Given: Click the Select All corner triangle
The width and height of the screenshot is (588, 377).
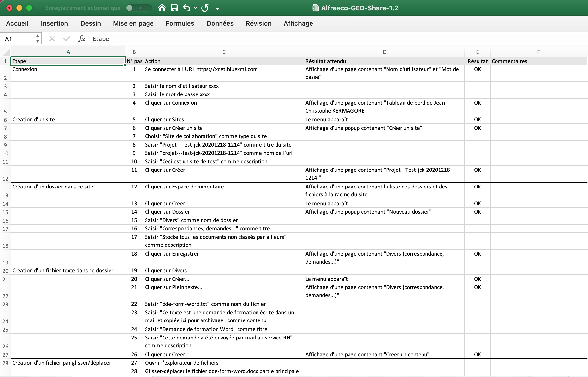Looking at the screenshot, I should pos(6,52).
